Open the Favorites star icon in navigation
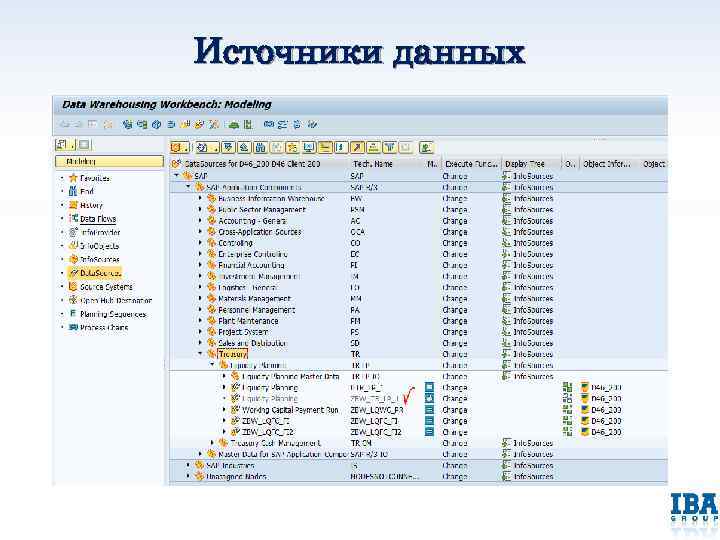Viewport: 720px width, 540px height. pos(73,178)
